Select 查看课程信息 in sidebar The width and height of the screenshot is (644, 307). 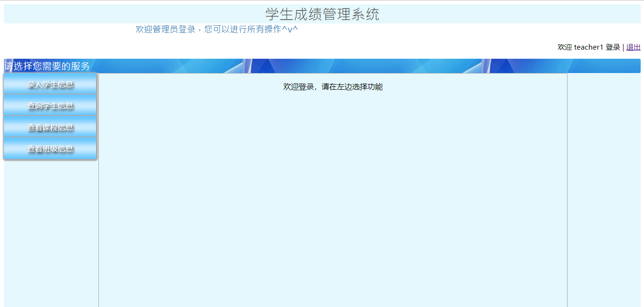point(50,127)
